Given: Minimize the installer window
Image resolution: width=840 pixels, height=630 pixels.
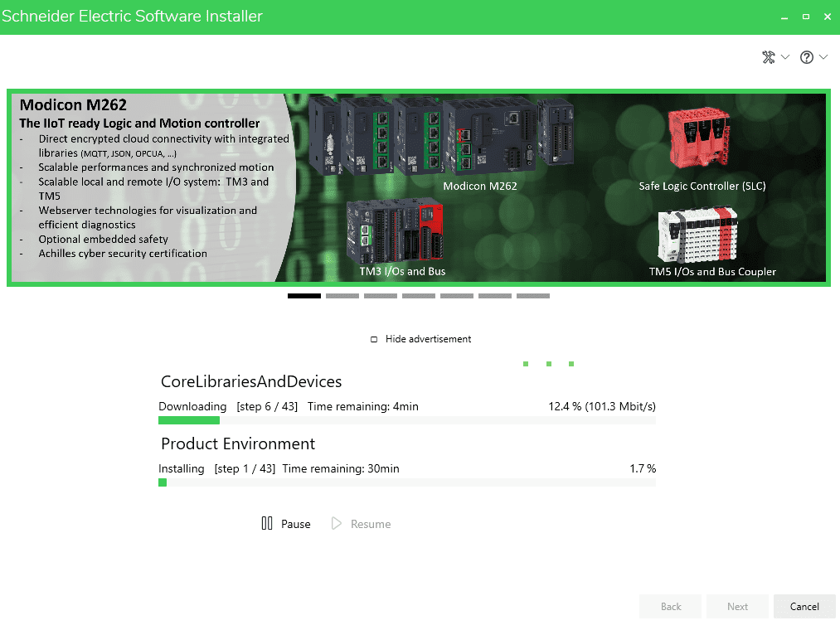Looking at the screenshot, I should (784, 17).
